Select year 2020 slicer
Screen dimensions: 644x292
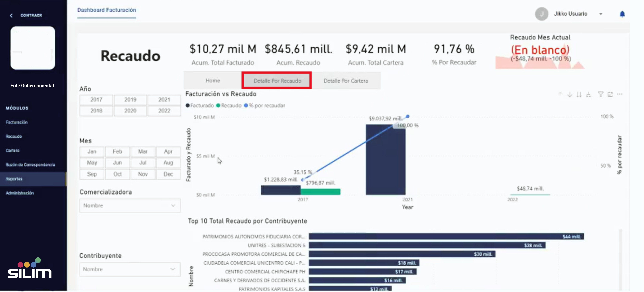coord(130,111)
